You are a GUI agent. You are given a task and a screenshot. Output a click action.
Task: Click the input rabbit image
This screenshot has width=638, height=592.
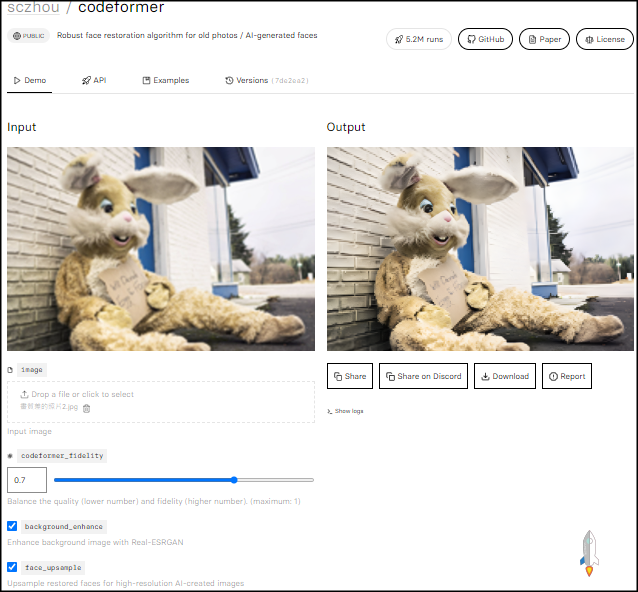point(161,249)
